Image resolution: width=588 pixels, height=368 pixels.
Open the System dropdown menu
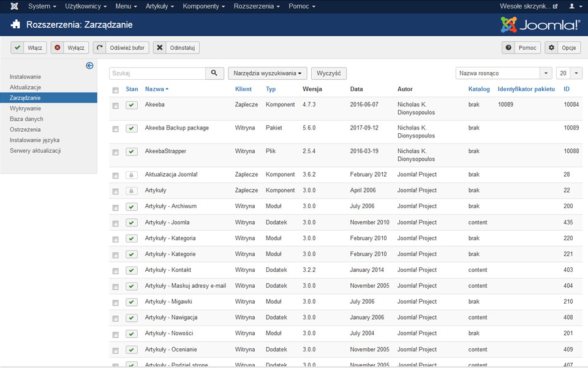42,6
